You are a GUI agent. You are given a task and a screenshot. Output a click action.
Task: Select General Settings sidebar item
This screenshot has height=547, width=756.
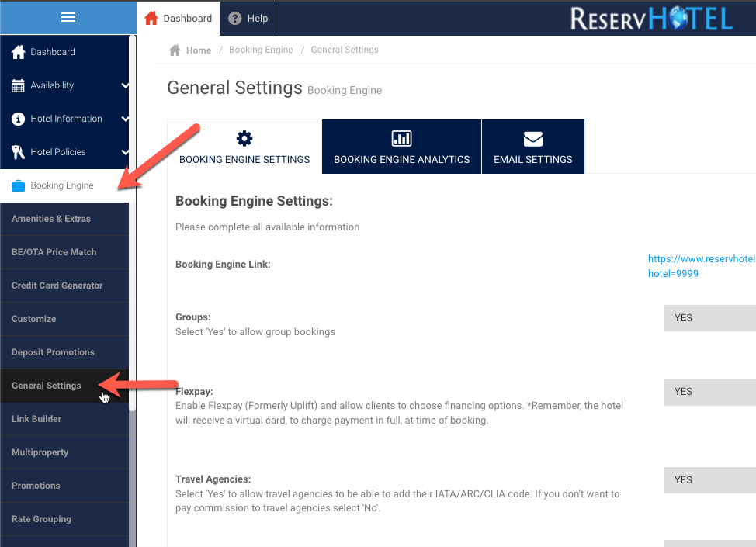(64, 386)
